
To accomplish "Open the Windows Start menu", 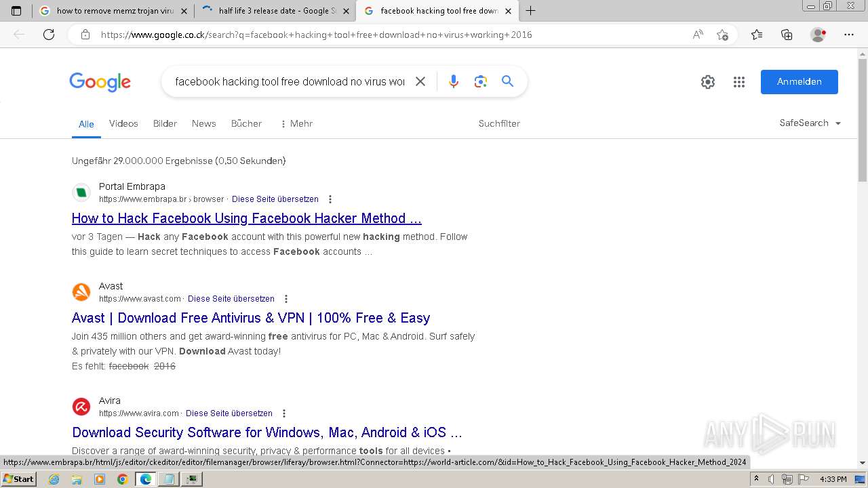I will [18, 479].
